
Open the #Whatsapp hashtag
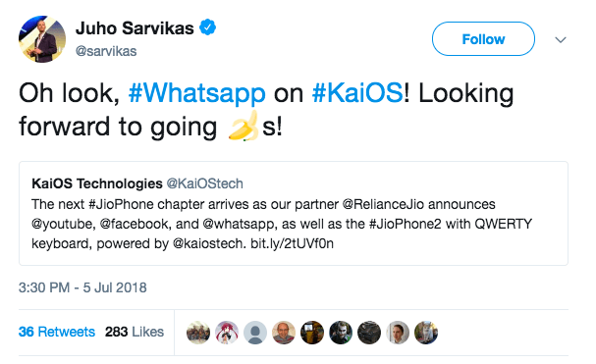tap(197, 94)
